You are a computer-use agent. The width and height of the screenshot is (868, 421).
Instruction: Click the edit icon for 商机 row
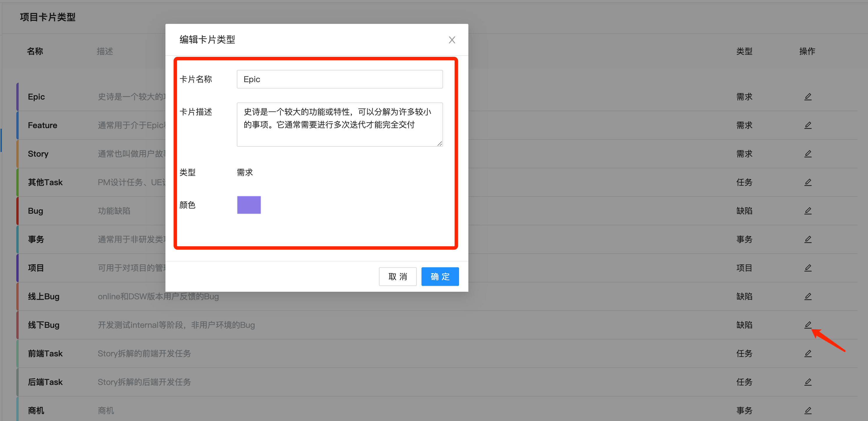[808, 410]
